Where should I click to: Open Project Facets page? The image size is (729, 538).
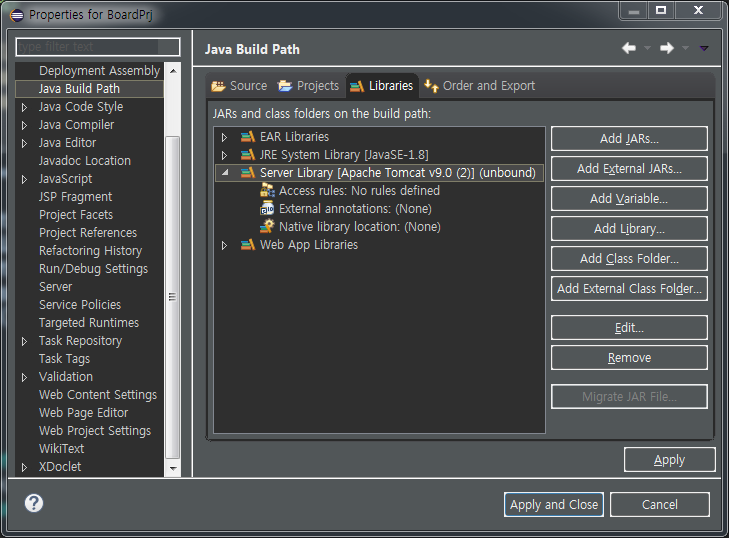point(76,215)
